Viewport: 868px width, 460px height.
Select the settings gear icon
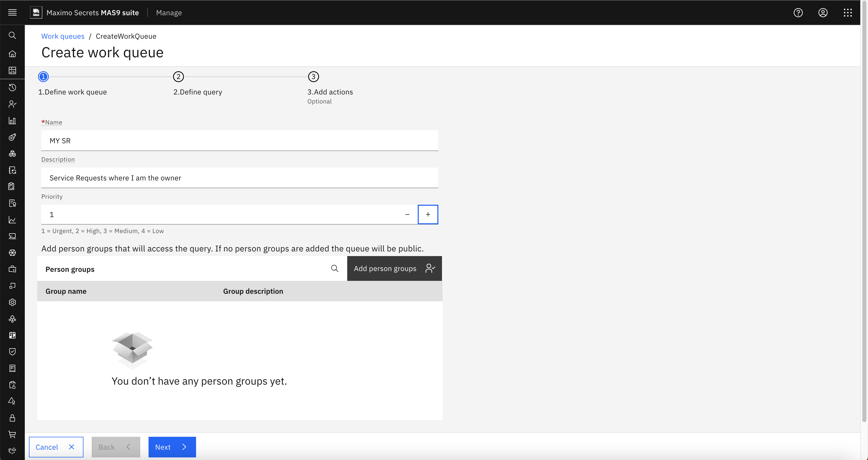12,302
